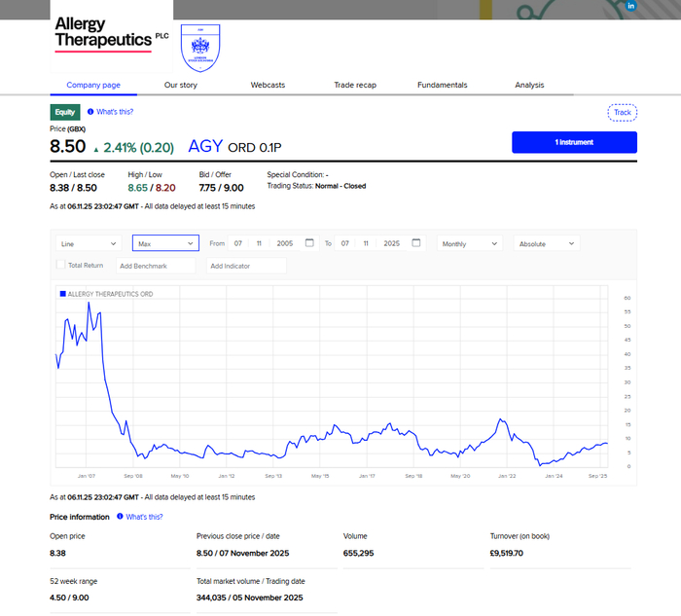Screen dimensions: 681x616
Task: Open the Line chart type dropdown
Action: 89,243
